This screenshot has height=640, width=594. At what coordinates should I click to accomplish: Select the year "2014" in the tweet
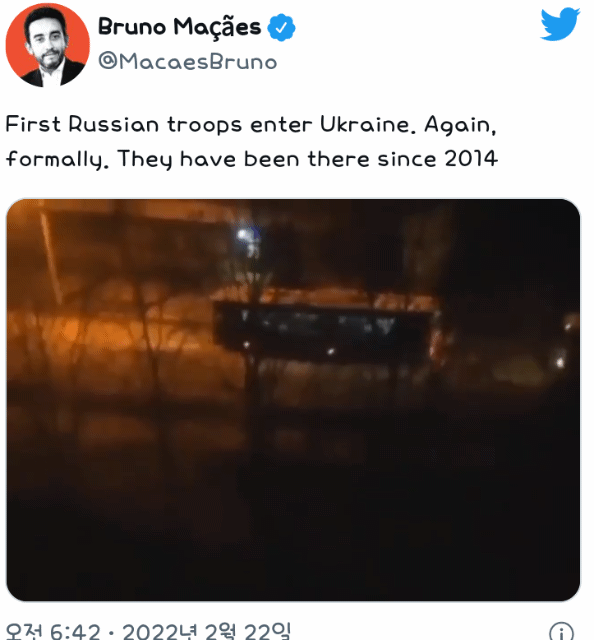pos(471,159)
